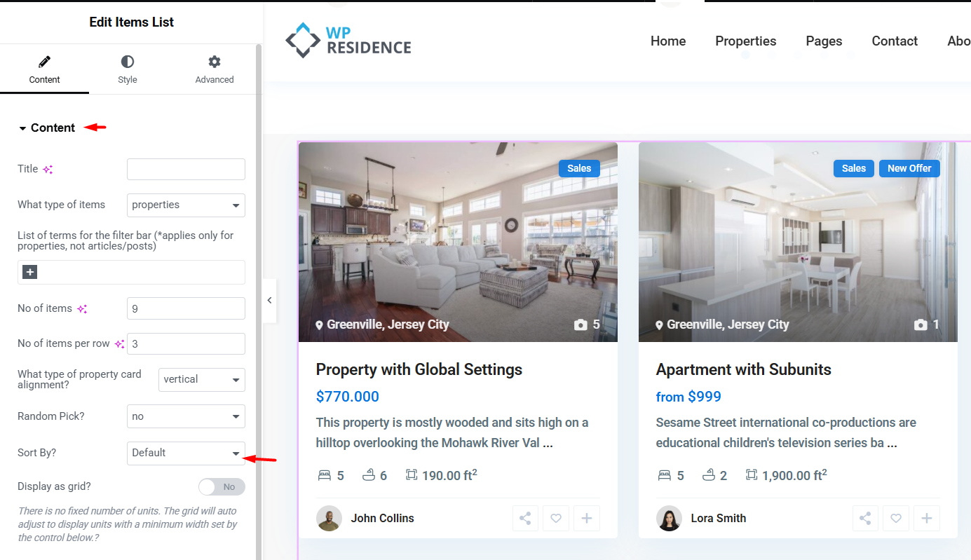Open the What type of items dropdown
The width and height of the screenshot is (971, 560).
coord(186,205)
